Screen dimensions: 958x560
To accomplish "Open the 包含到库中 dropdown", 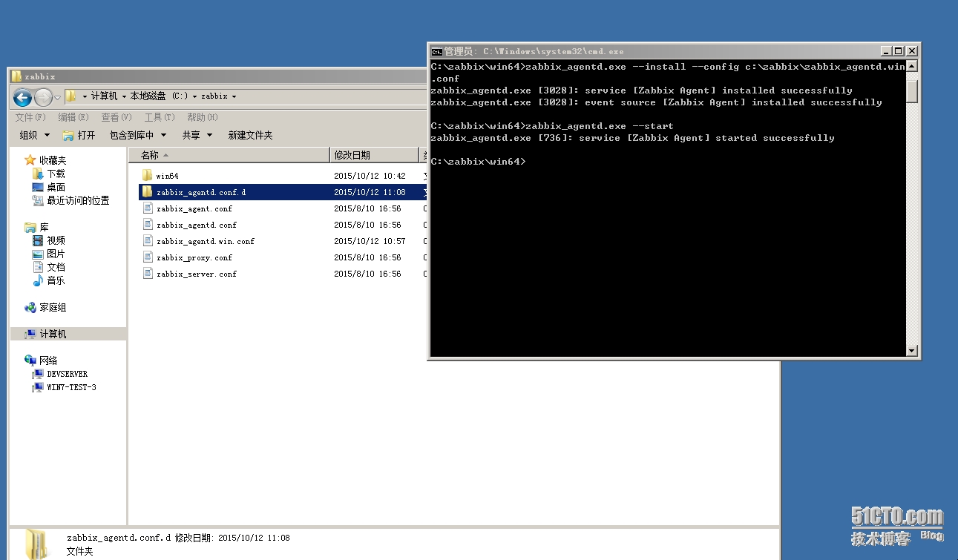I will [x=138, y=135].
